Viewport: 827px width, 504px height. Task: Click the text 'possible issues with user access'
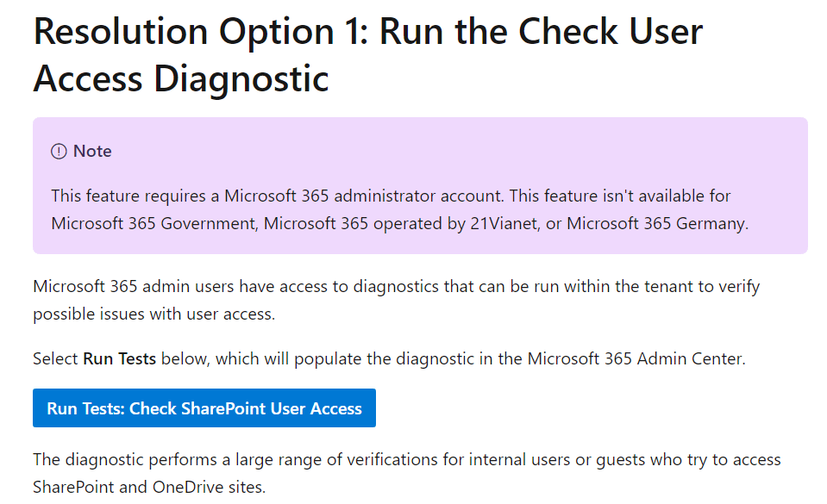pyautogui.click(x=153, y=314)
